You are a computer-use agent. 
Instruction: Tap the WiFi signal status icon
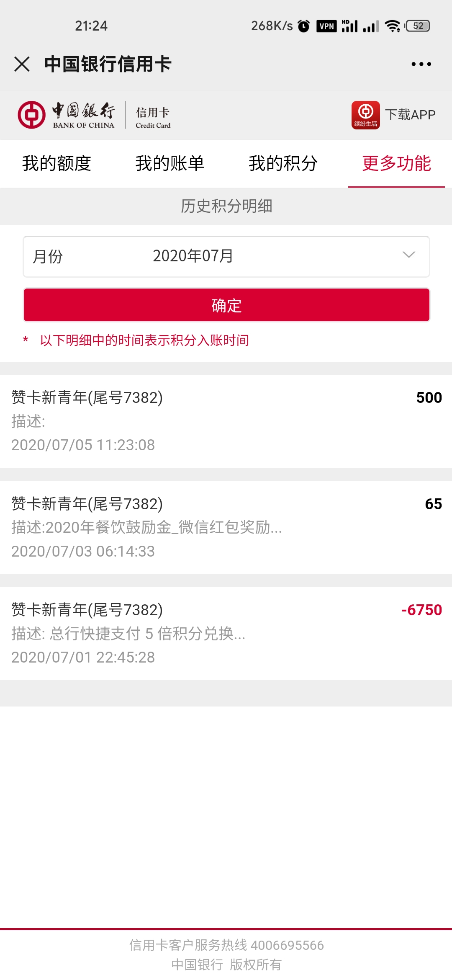[393, 26]
